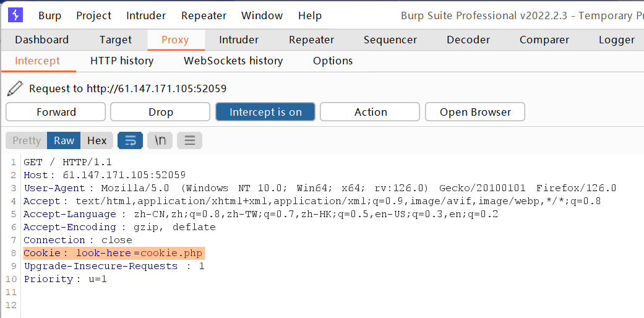The width and height of the screenshot is (644, 318).
Task: Switch to the Repeater tool tab
Action: (x=311, y=40)
